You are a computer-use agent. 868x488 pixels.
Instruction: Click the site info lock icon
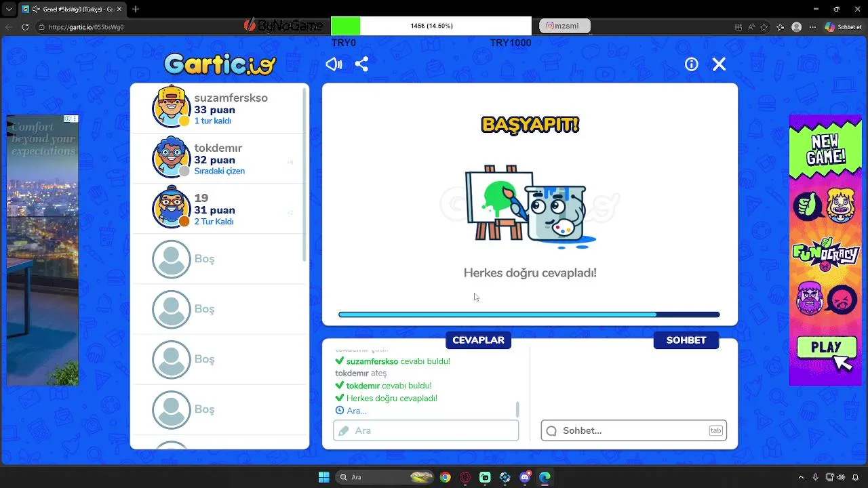click(x=41, y=27)
